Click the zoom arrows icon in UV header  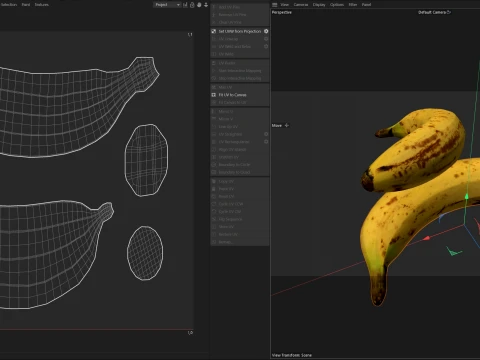tap(206, 5)
